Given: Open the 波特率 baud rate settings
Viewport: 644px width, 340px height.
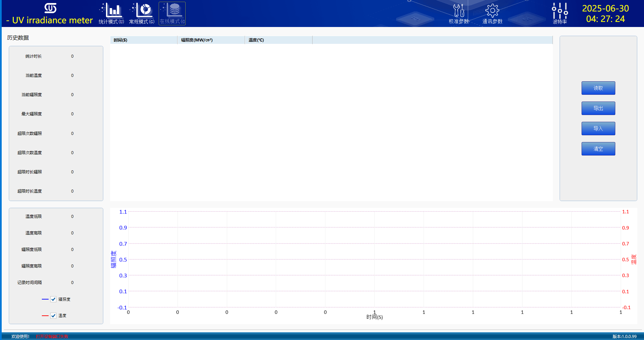Looking at the screenshot, I should point(560,13).
